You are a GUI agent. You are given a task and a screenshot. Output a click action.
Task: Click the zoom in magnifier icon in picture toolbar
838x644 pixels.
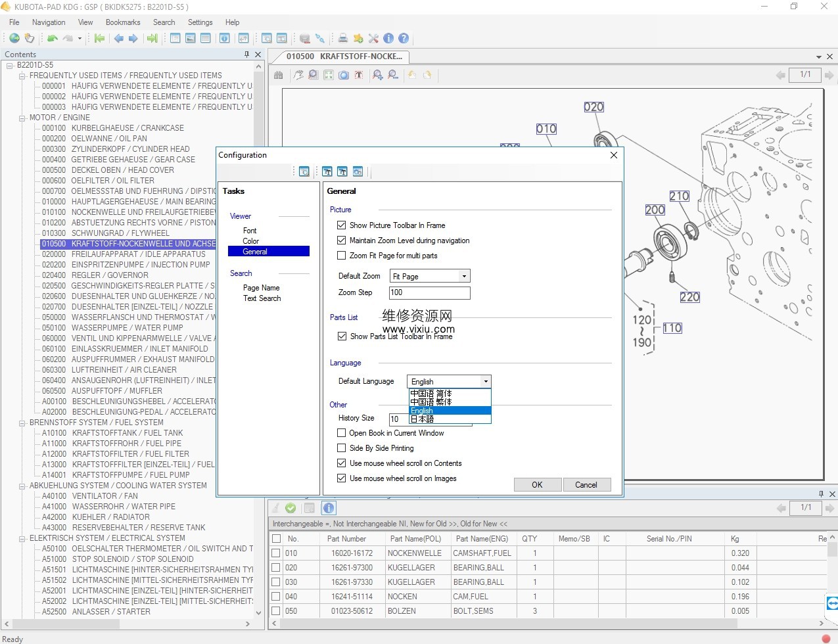[x=378, y=75]
